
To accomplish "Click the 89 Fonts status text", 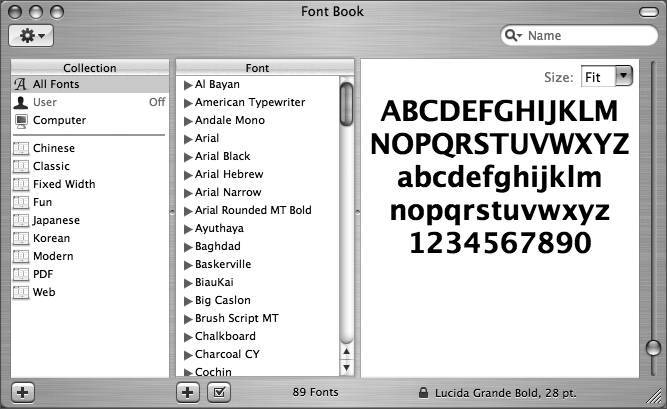I will 315,392.
